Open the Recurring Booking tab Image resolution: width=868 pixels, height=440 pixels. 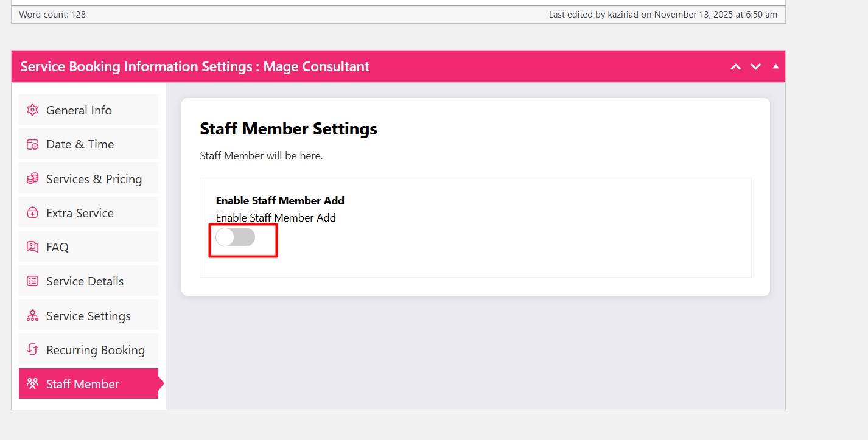(96, 350)
